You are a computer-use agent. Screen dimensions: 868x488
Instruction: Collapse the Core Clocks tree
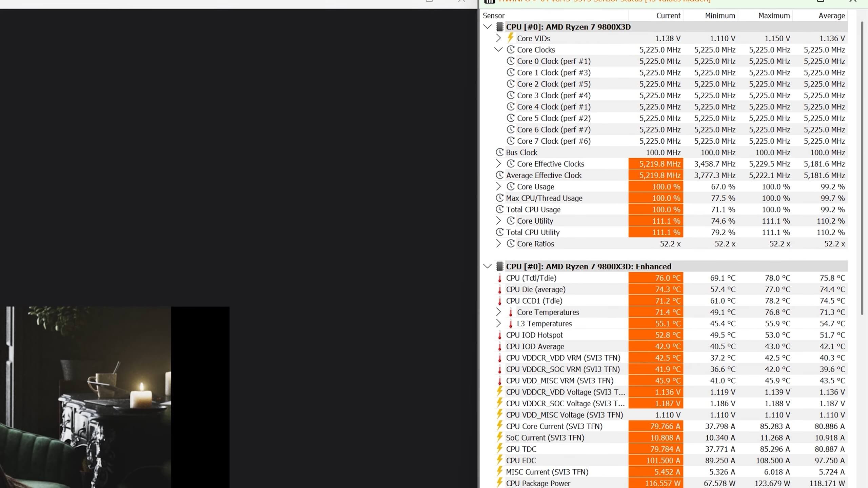pyautogui.click(x=498, y=49)
